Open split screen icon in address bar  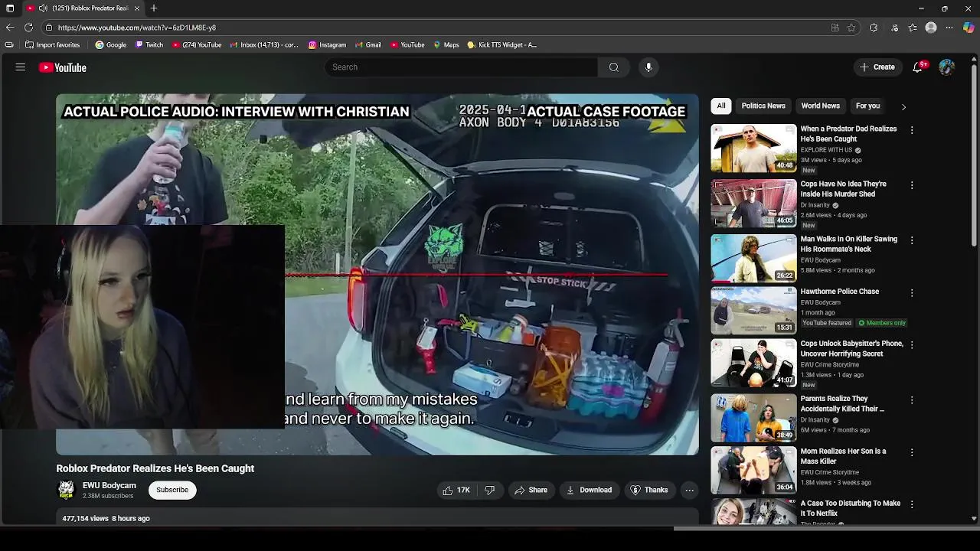835,28
